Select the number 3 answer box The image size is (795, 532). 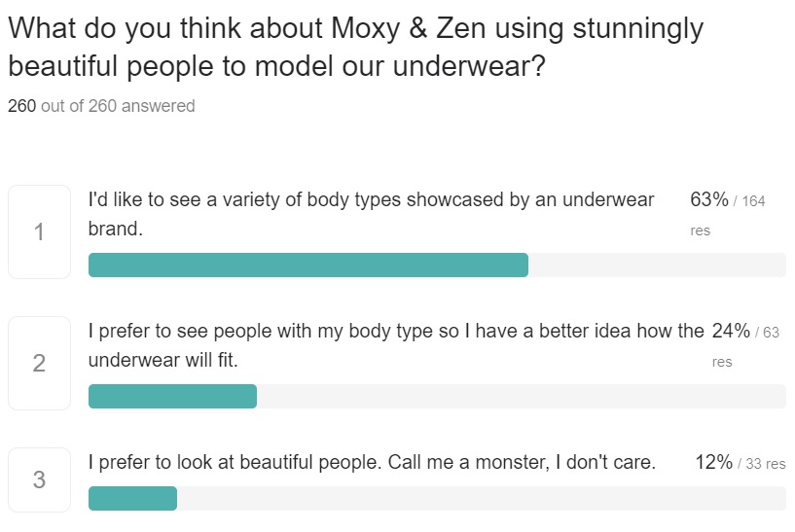click(39, 479)
